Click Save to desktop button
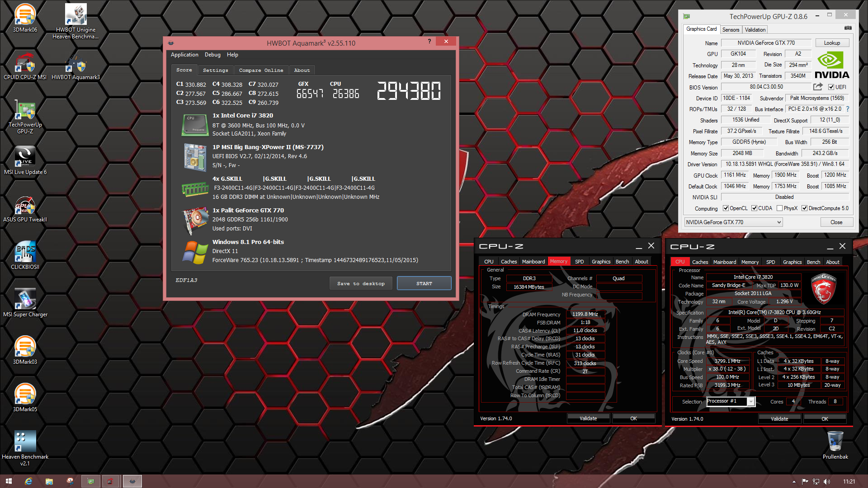The width and height of the screenshot is (868, 488). pyautogui.click(x=361, y=283)
